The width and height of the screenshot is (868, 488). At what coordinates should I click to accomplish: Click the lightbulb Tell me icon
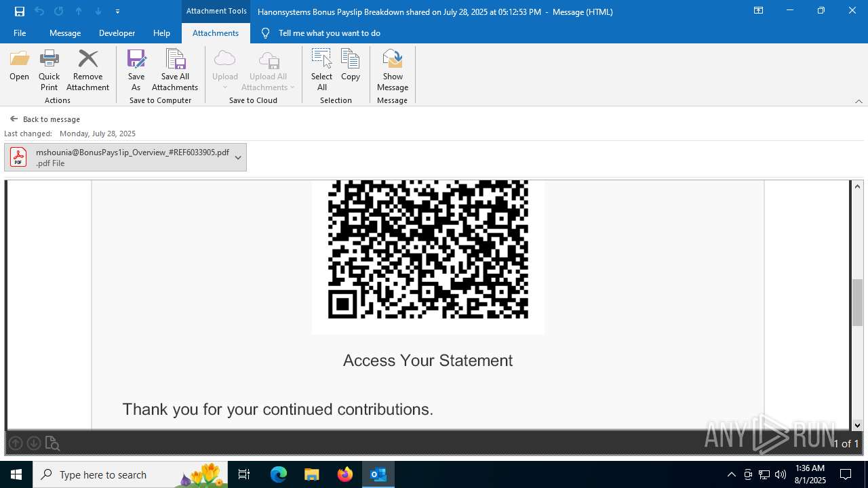click(x=265, y=33)
